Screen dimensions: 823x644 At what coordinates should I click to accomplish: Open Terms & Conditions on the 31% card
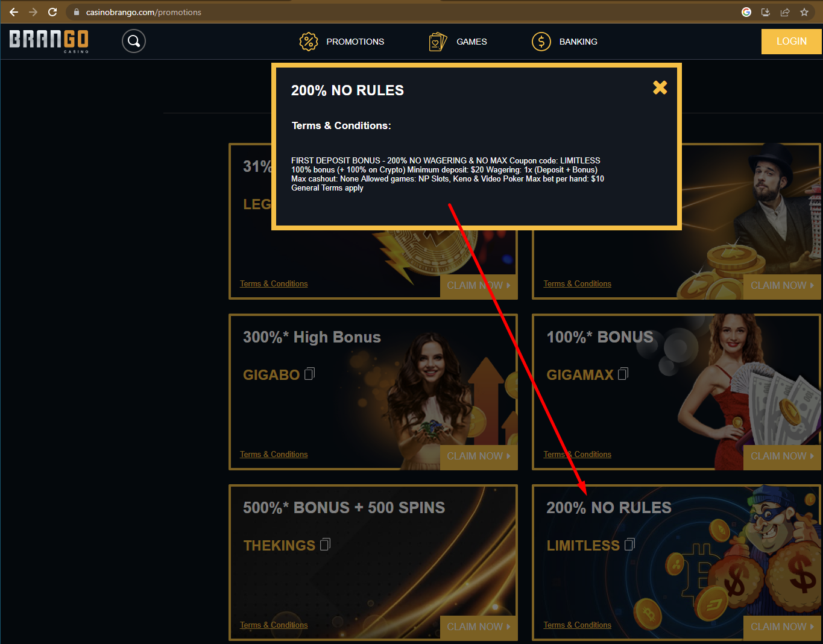pyautogui.click(x=274, y=284)
